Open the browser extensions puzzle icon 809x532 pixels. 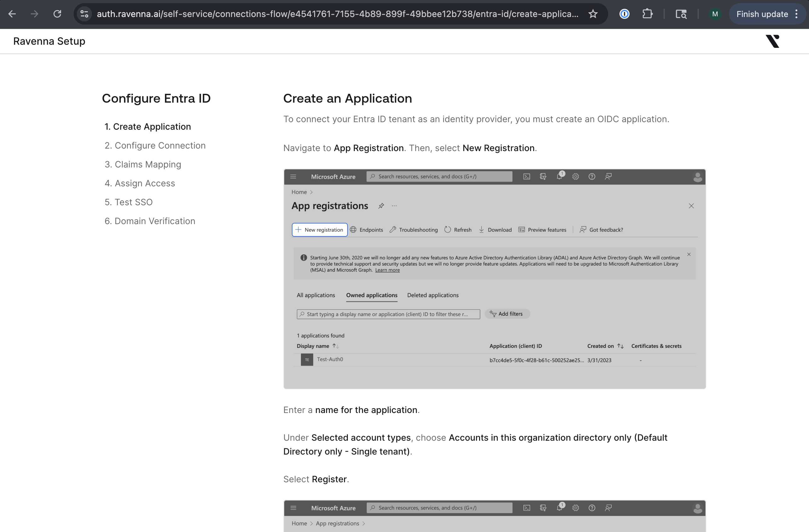click(x=647, y=14)
